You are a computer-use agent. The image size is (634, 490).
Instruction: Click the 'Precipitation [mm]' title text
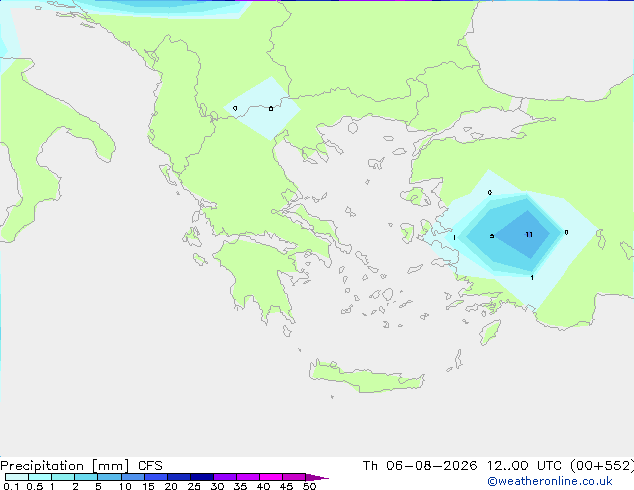click(65, 466)
